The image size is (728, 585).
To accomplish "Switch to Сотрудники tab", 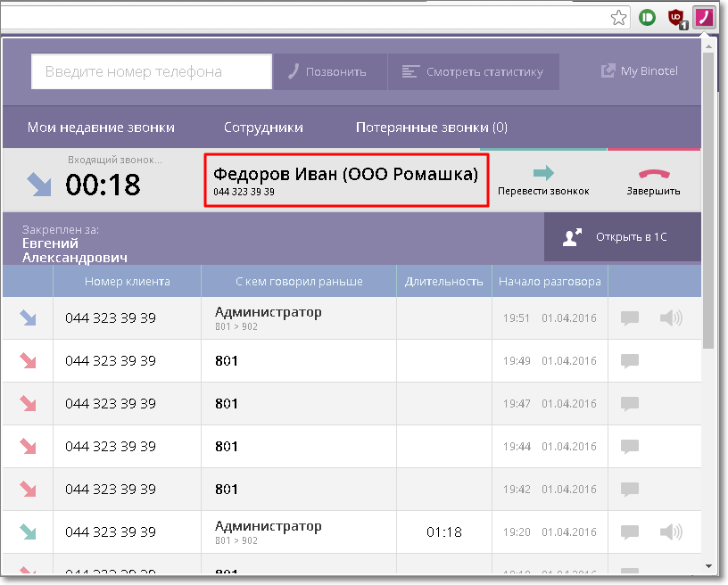I will (x=263, y=128).
